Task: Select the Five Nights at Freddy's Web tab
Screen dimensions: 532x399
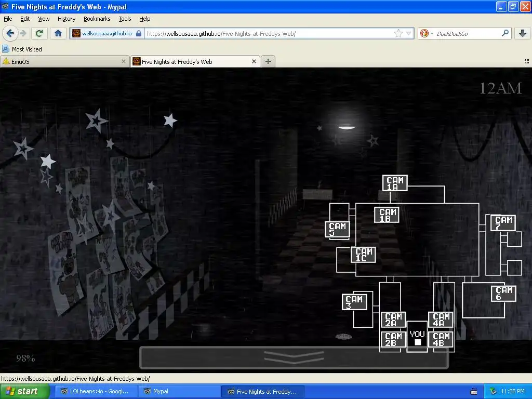Action: click(x=195, y=61)
